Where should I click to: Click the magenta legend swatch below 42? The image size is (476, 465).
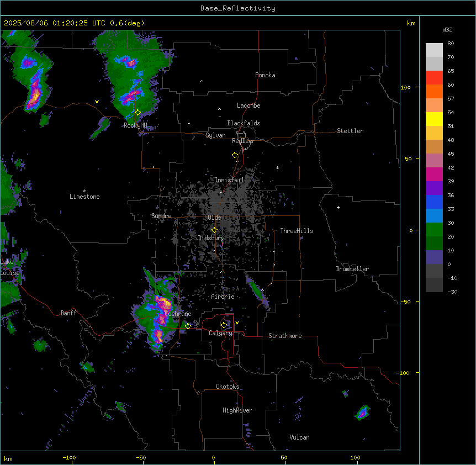(434, 174)
